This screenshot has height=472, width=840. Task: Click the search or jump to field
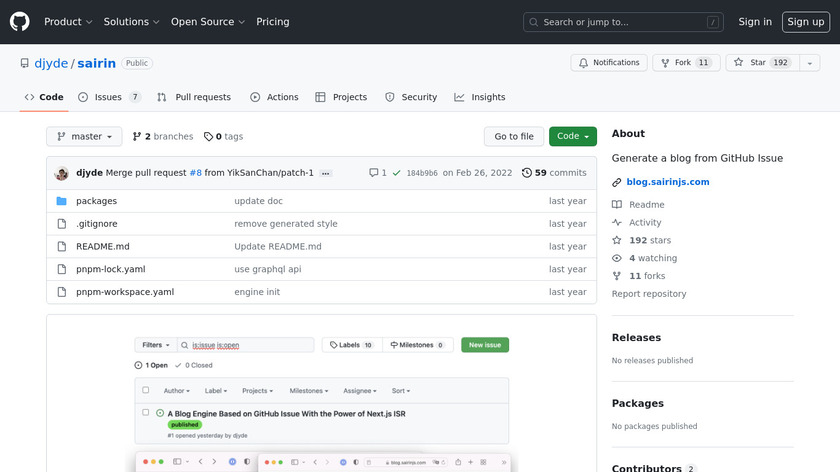623,22
